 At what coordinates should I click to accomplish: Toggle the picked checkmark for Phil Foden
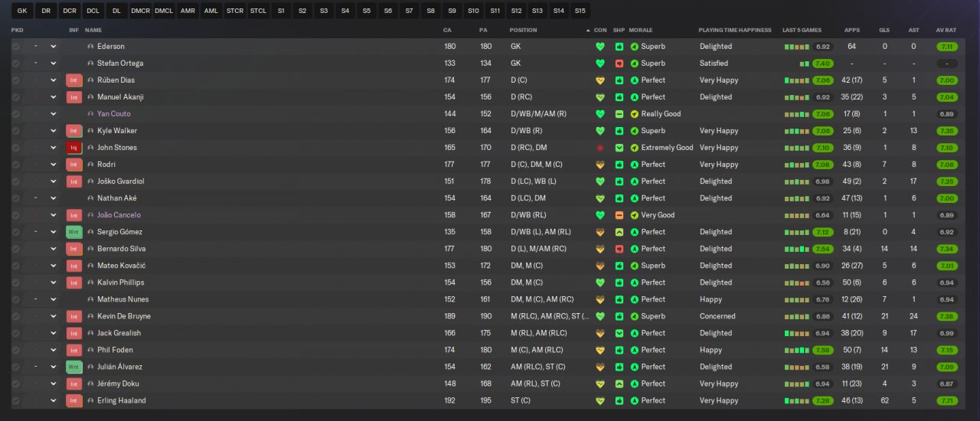tap(15, 350)
